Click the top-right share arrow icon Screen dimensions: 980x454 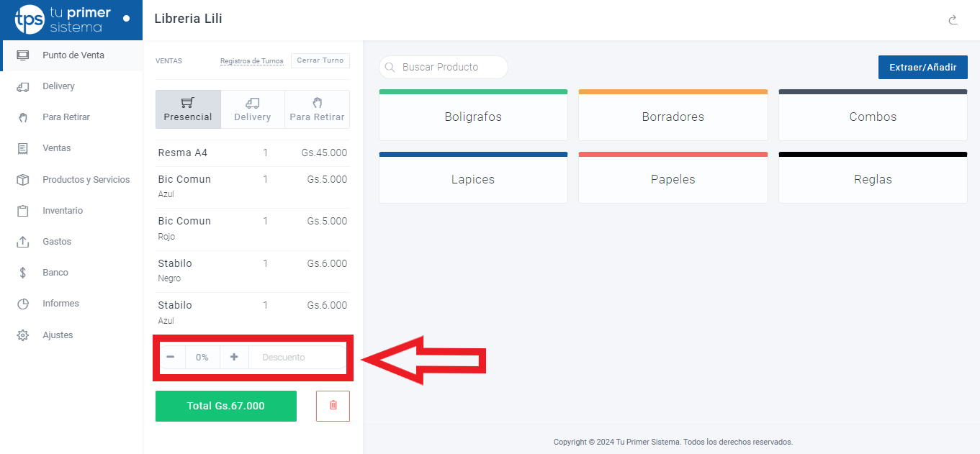pyautogui.click(x=953, y=20)
